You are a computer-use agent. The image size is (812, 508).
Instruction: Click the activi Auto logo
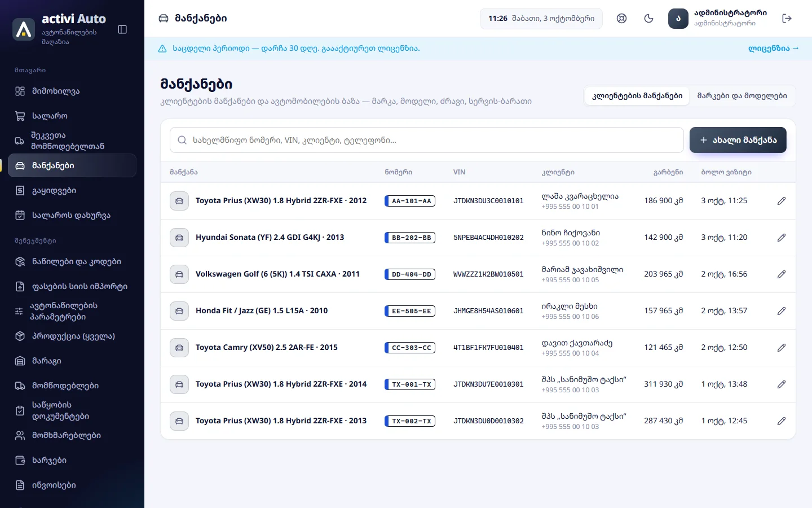tap(24, 29)
